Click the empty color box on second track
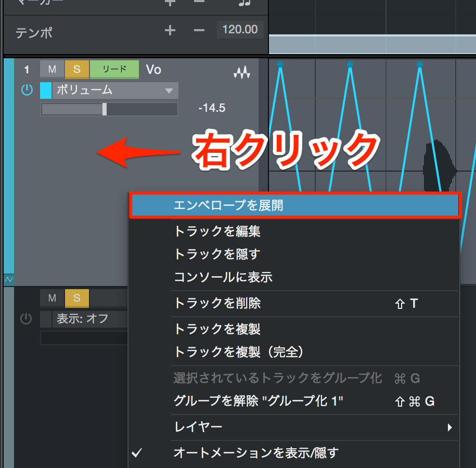This screenshot has width=476, height=468. coord(46,319)
